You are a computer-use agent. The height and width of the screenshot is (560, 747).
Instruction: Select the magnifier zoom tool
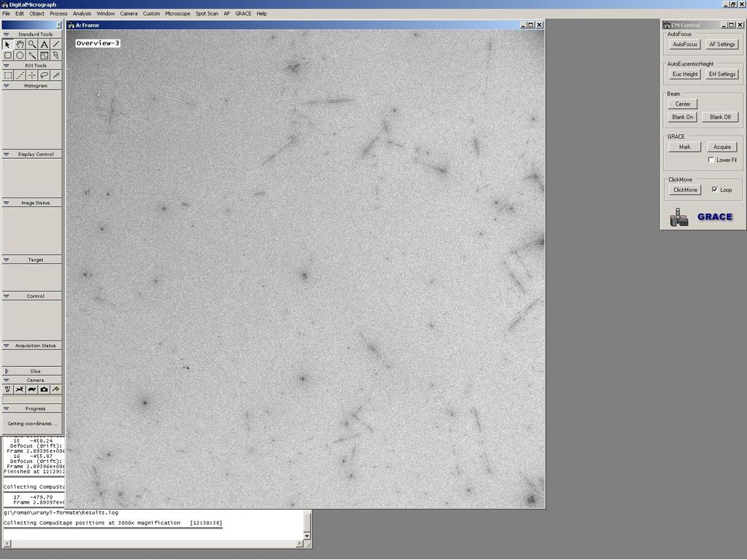32,44
